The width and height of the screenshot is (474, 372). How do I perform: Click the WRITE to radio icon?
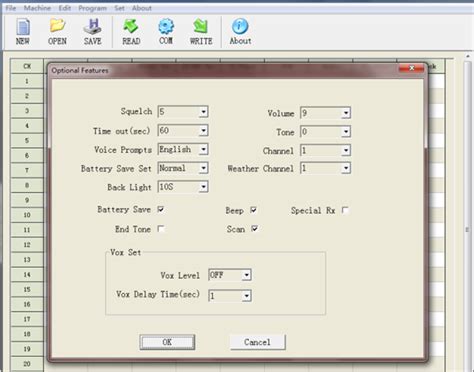(x=201, y=32)
